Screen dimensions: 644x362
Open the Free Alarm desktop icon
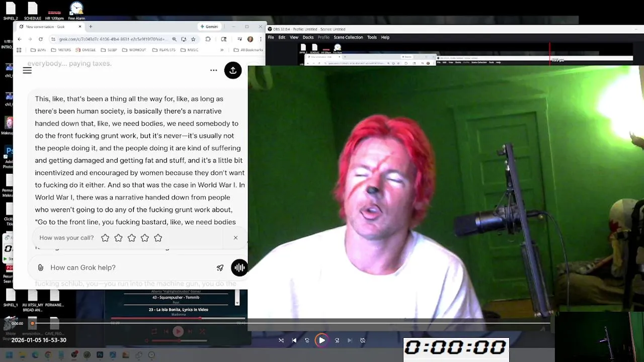point(76,12)
